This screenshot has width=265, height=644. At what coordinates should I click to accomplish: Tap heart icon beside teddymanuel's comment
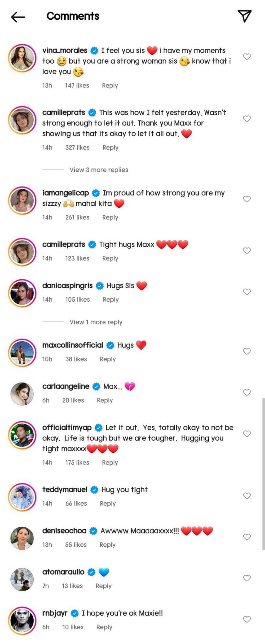(247, 496)
